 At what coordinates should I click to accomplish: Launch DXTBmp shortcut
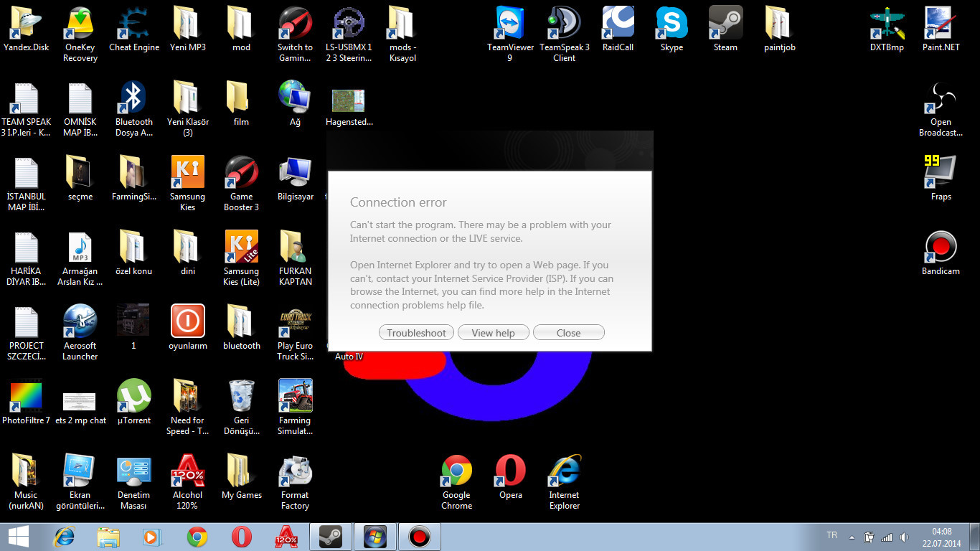[x=887, y=30]
